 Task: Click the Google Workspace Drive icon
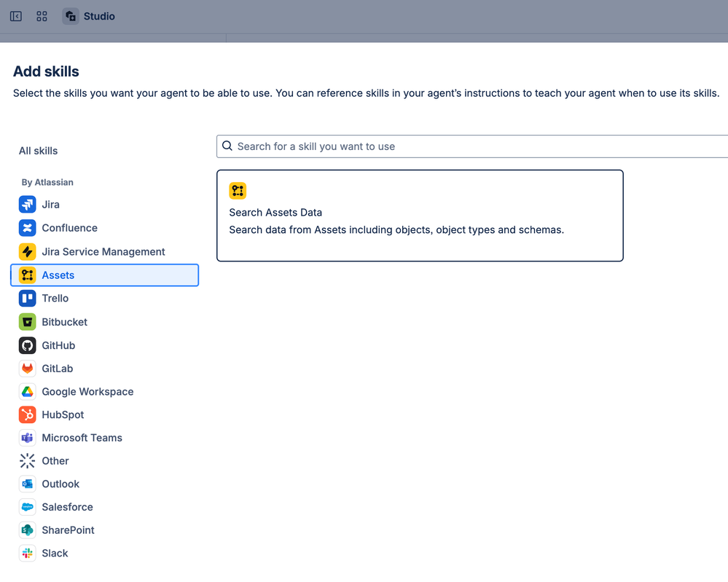click(28, 392)
